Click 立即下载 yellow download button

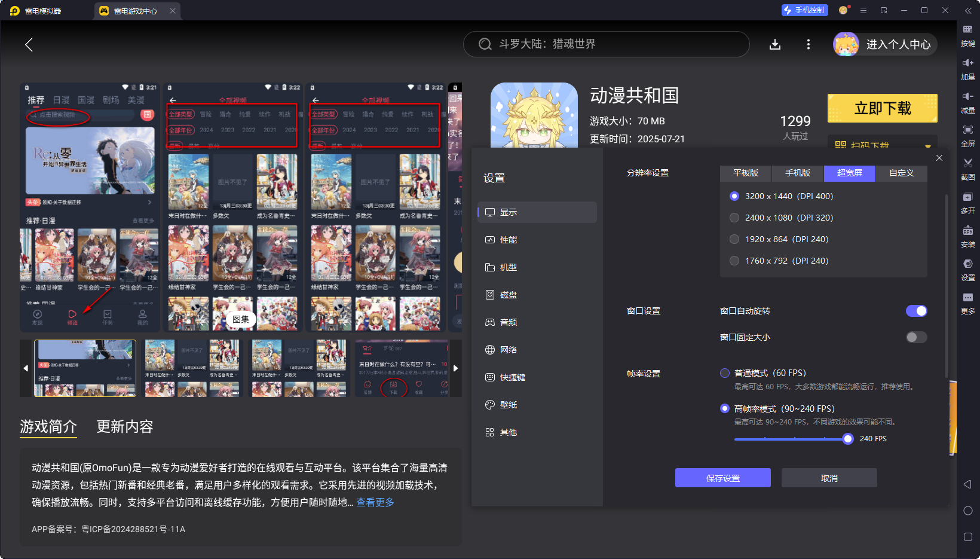coord(883,108)
